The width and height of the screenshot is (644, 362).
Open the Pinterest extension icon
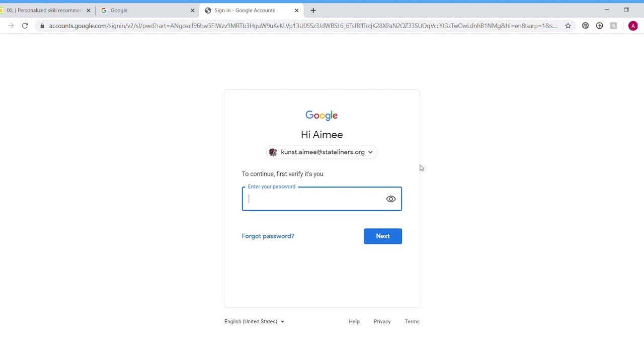click(585, 26)
